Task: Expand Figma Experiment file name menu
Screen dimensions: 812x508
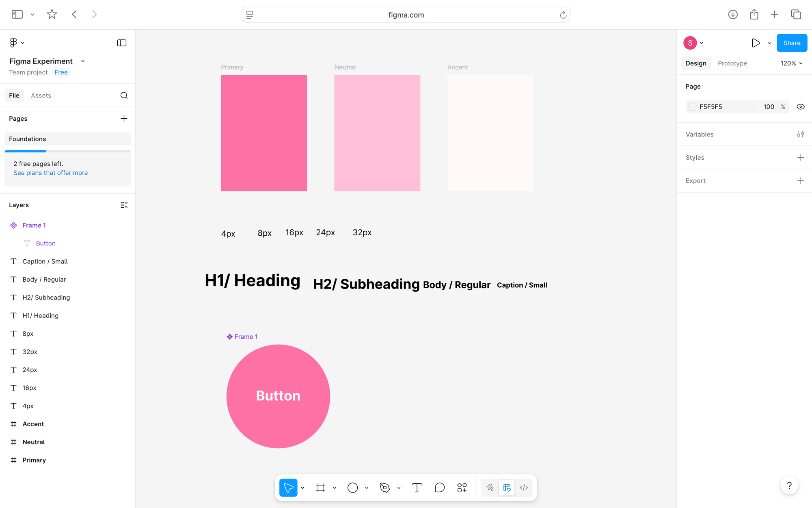Action: click(x=83, y=61)
